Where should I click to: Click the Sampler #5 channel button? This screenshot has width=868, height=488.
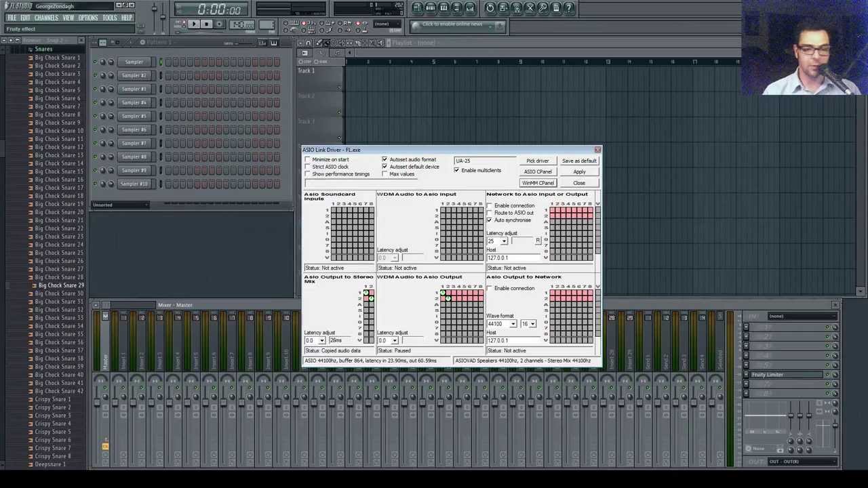coord(134,117)
